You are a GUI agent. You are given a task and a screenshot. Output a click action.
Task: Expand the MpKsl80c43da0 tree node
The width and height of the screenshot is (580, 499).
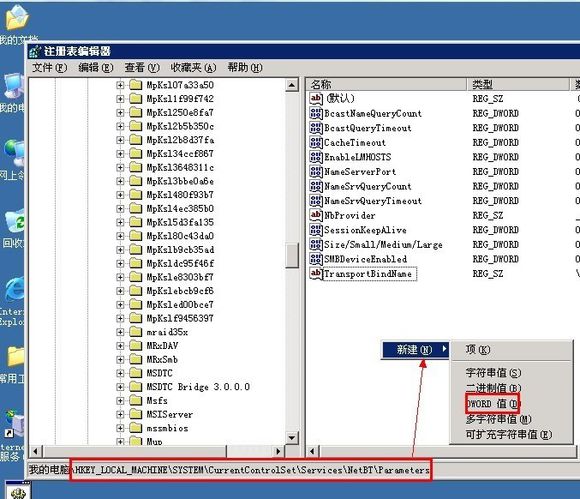tap(120, 236)
